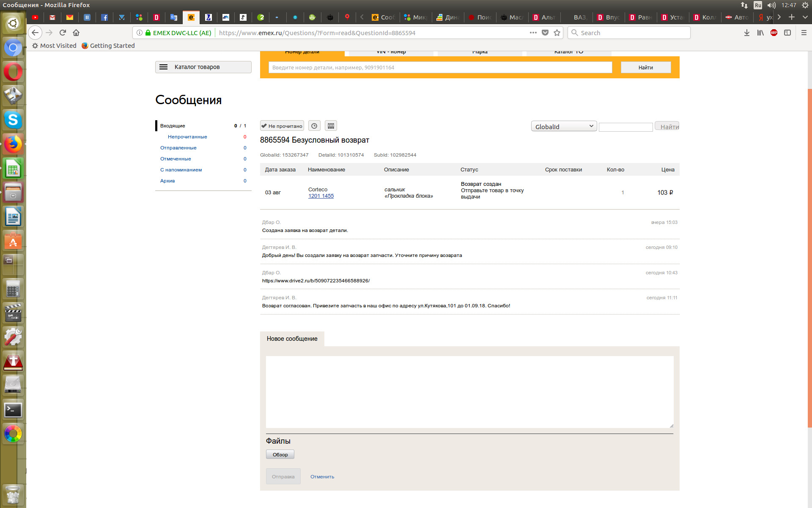Bookmark this page with the star icon
812x508 pixels.
coord(557,33)
